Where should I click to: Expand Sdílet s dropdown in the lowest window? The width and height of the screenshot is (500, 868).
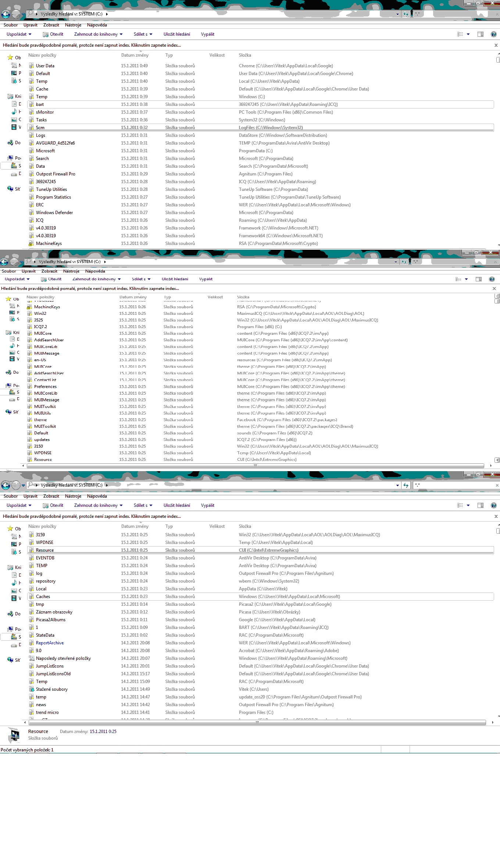pyautogui.click(x=143, y=505)
